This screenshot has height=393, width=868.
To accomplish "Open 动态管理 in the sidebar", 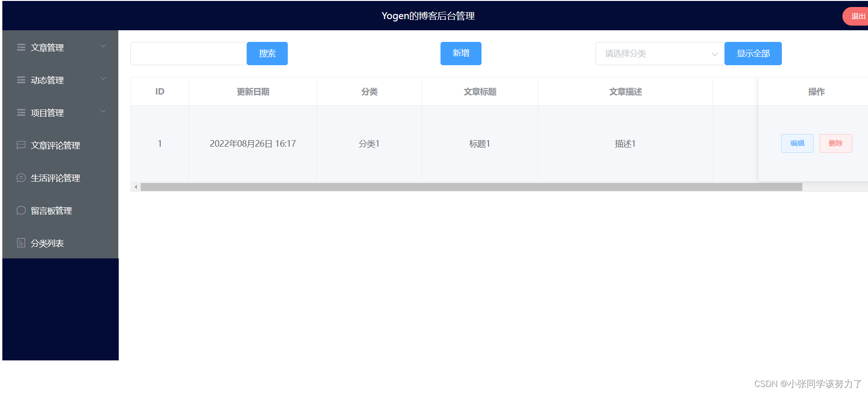I will [61, 80].
